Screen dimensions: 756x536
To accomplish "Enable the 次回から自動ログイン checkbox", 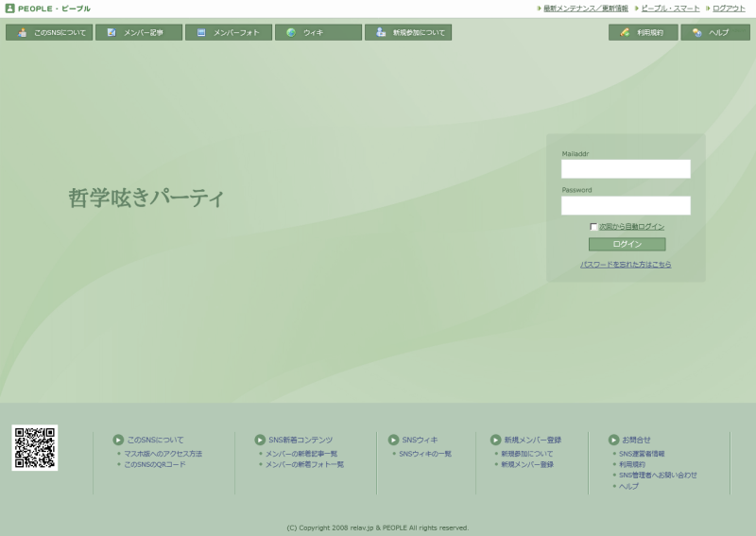I will tap(593, 227).
